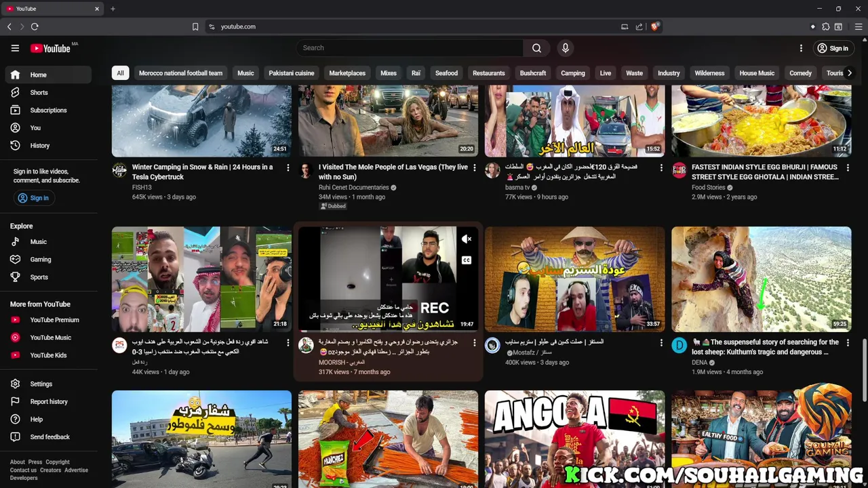Click the browser bookmark icon
The height and width of the screenshot is (488, 868).
(x=195, y=26)
